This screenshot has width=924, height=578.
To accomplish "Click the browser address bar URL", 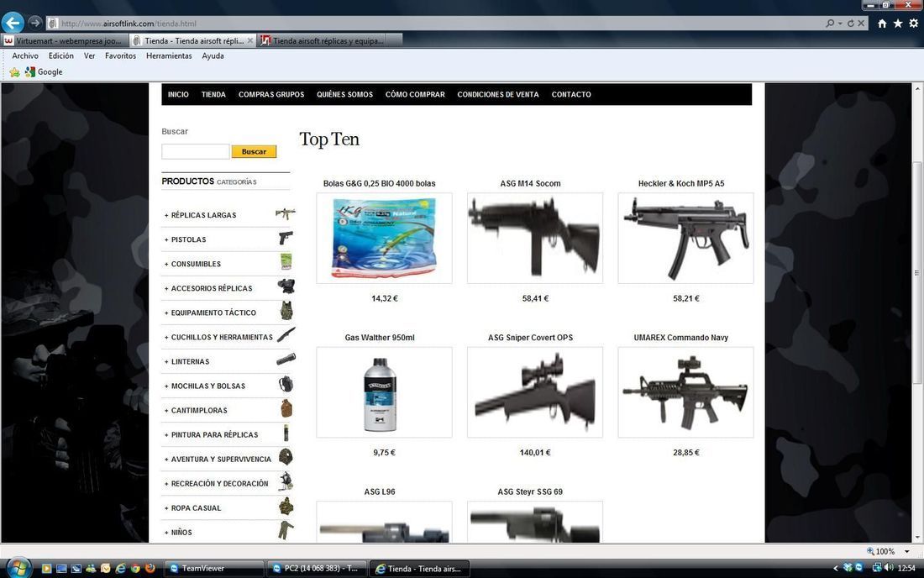I will pos(129,24).
